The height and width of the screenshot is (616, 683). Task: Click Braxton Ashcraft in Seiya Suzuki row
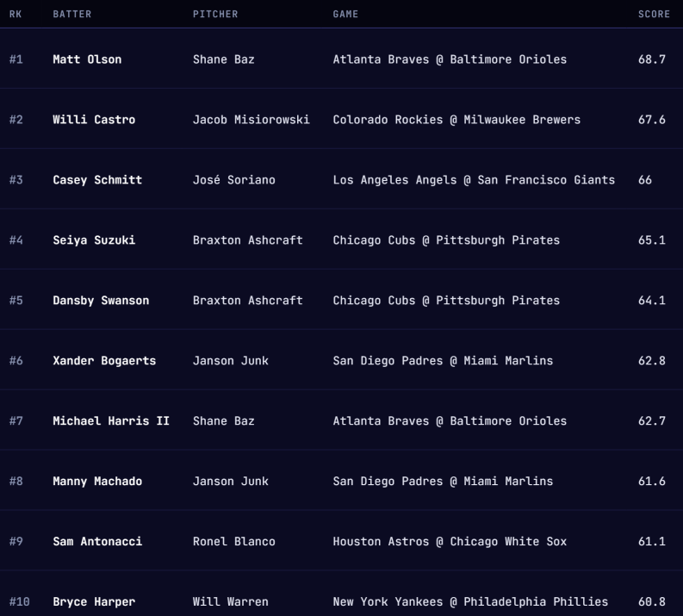click(247, 240)
